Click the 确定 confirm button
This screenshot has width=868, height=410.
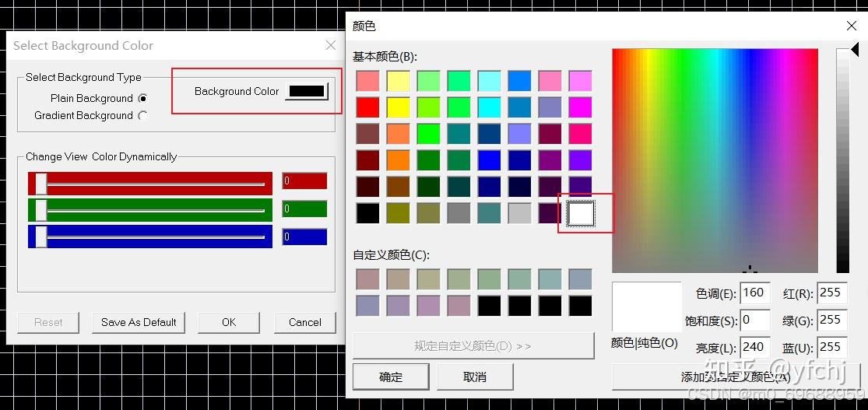click(x=391, y=377)
